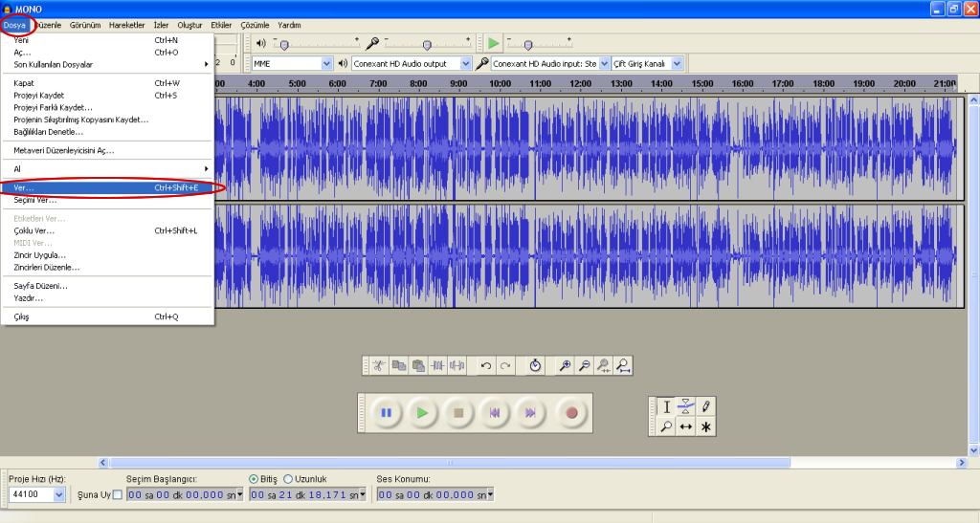Screen dimensions: 980x523
Task: Select the Draw pencil tool
Action: click(x=705, y=407)
